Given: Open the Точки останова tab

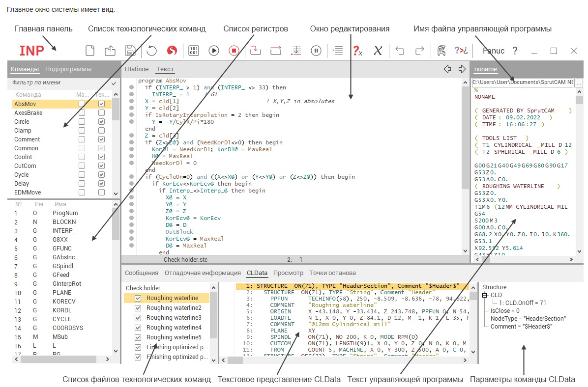Looking at the screenshot, I should (x=332, y=273).
